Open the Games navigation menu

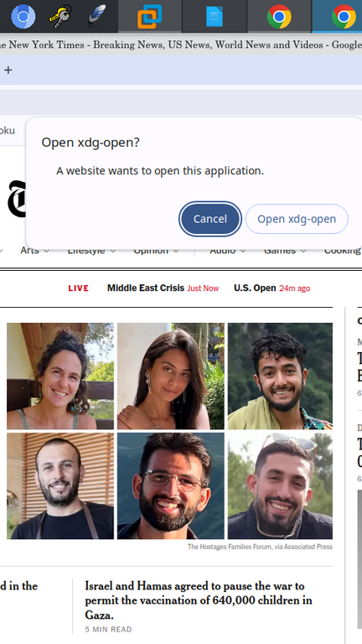(285, 250)
